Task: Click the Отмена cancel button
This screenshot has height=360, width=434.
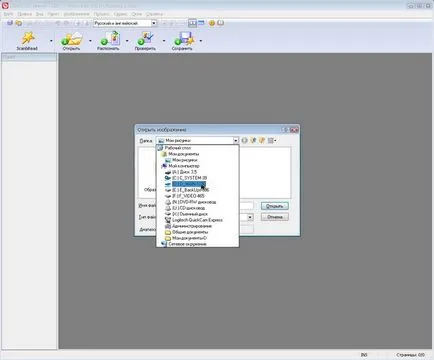Action: pos(274,217)
